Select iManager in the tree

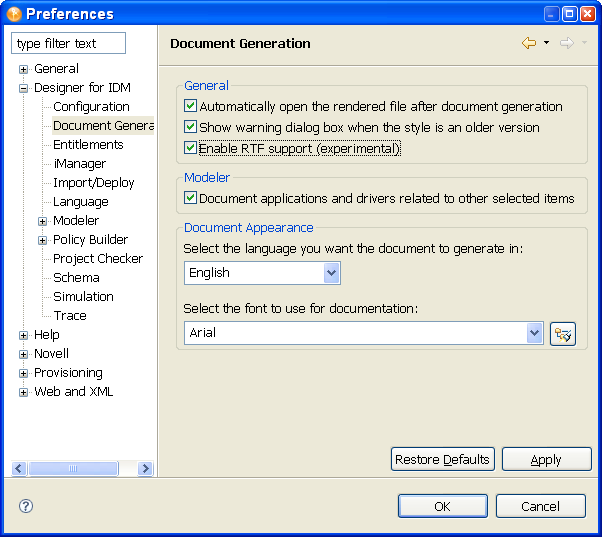click(79, 164)
